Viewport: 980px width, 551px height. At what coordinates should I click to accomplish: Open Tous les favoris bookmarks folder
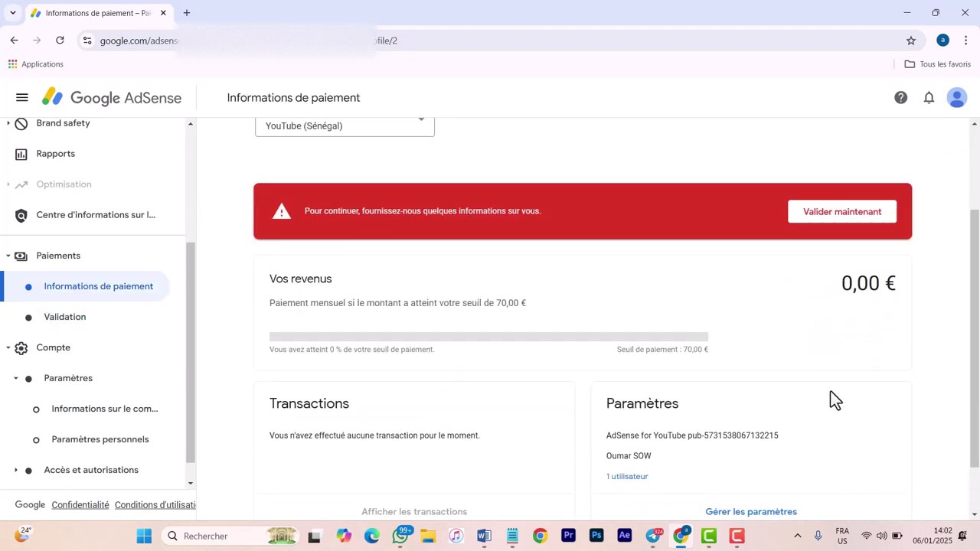(x=937, y=64)
